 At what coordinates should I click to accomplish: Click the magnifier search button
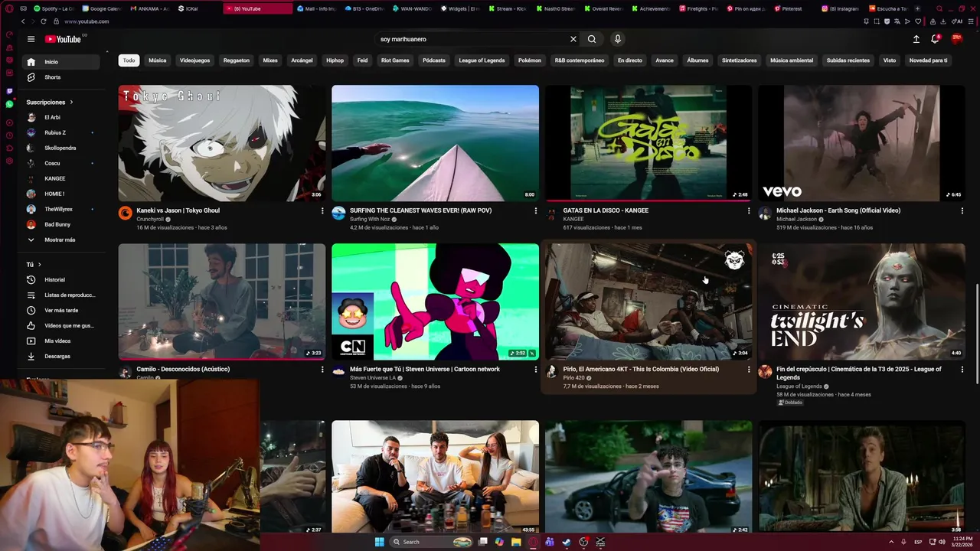click(x=592, y=39)
